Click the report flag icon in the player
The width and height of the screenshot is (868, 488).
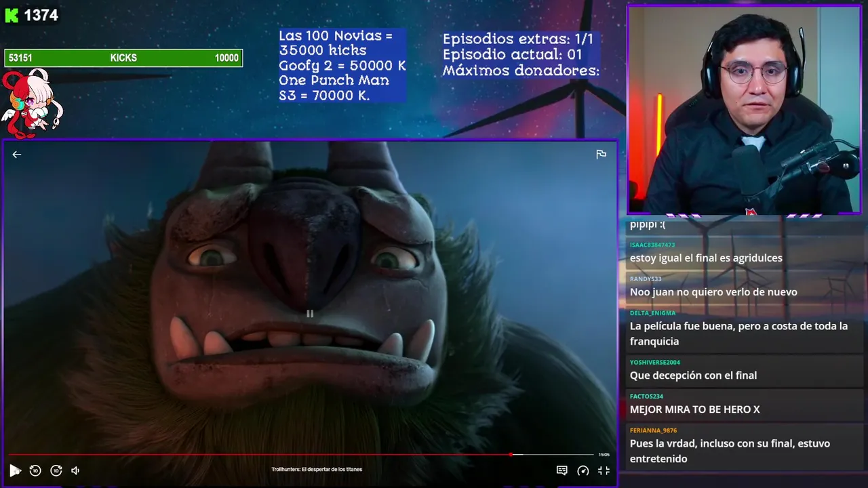[601, 155]
